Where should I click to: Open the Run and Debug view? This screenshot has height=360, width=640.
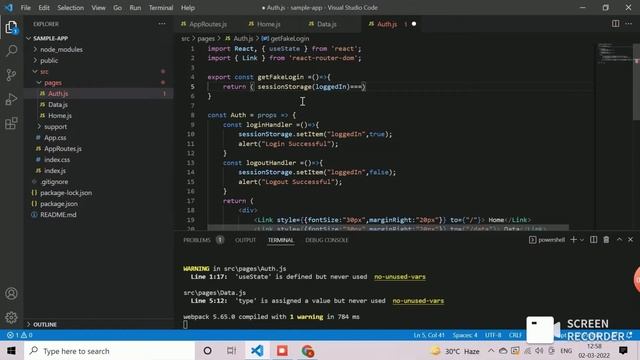(11, 99)
